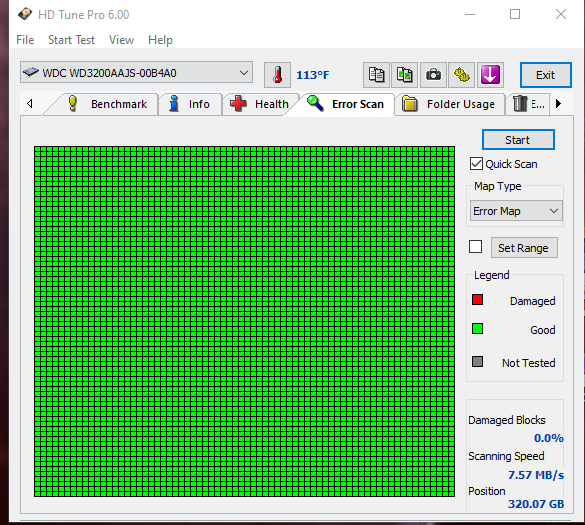Expand the Error Map type dropdown
Image resolution: width=585 pixels, height=525 pixels.
click(516, 211)
